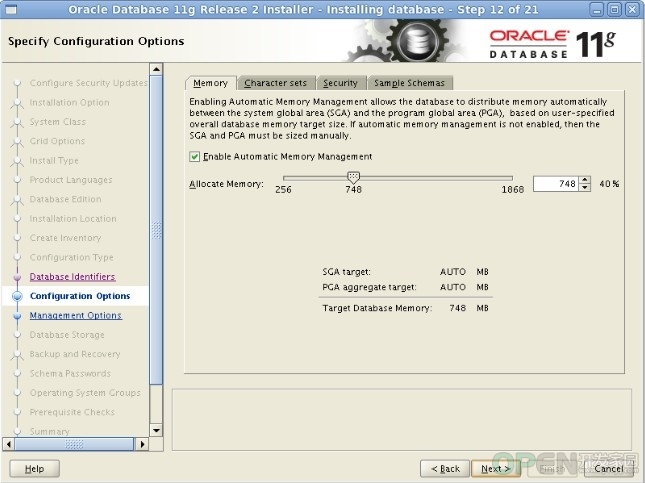Click the horizontal scroll right arrow
645x483 pixels.
tap(142, 444)
